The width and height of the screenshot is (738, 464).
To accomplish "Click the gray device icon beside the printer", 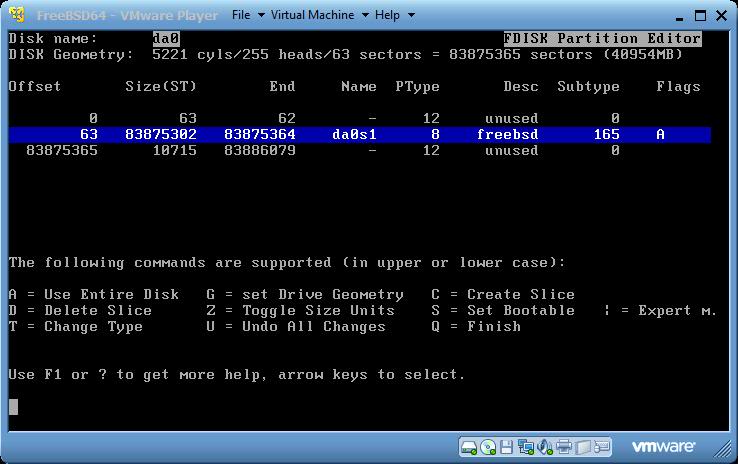I will [x=583, y=447].
